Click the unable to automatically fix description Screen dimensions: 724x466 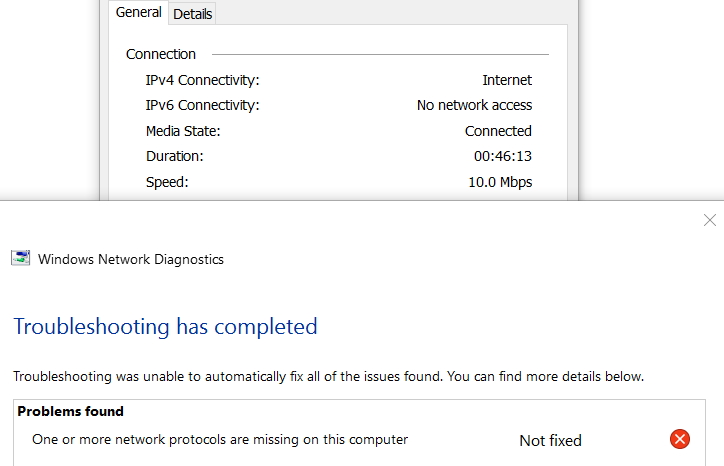pos(328,376)
